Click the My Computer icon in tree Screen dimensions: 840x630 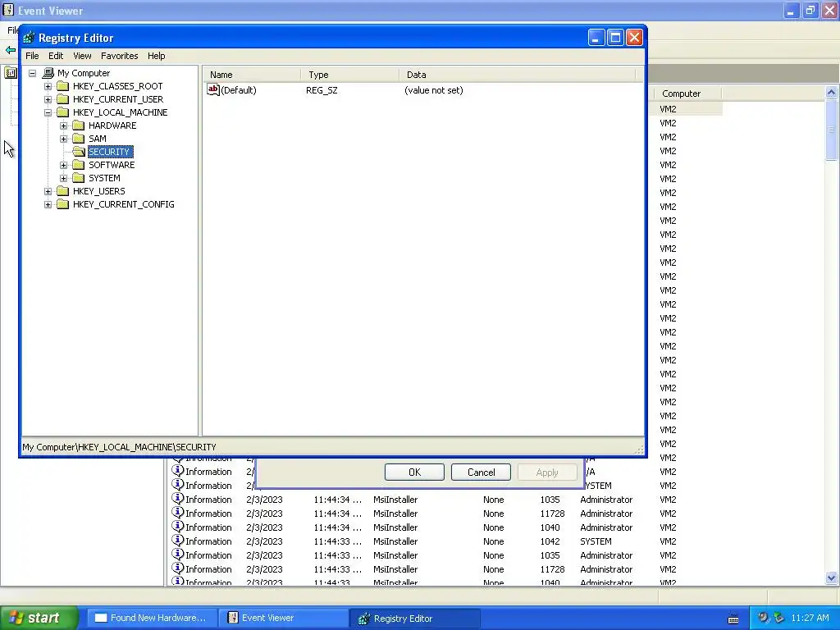[x=48, y=73]
